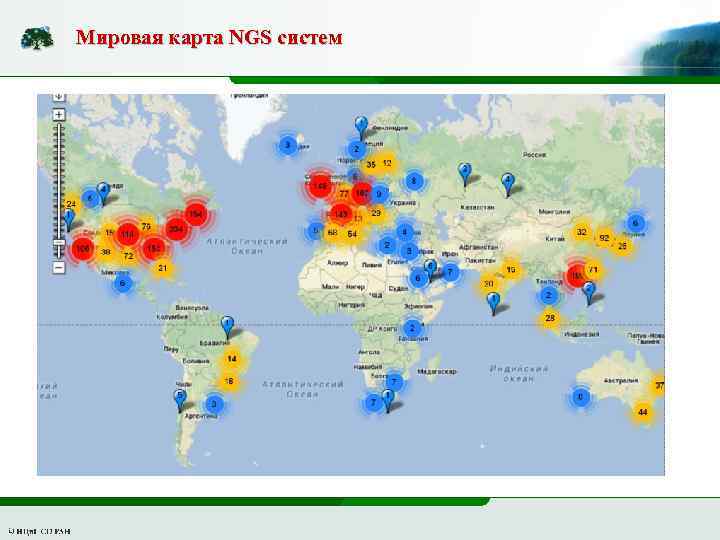Select the yellow cluster marker labeled 35

pyautogui.click(x=371, y=164)
